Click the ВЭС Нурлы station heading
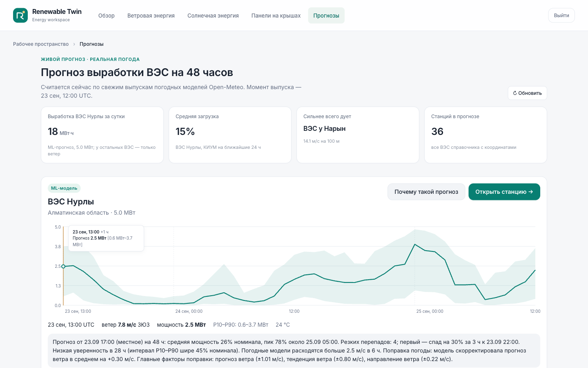The image size is (588, 368). coord(71,202)
